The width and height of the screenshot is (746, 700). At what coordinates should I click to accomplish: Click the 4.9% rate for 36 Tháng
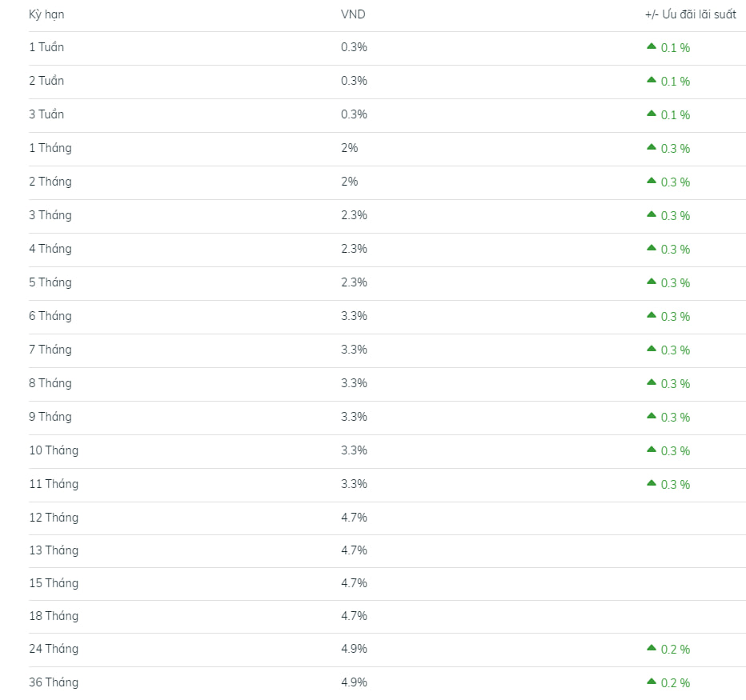pyautogui.click(x=354, y=682)
